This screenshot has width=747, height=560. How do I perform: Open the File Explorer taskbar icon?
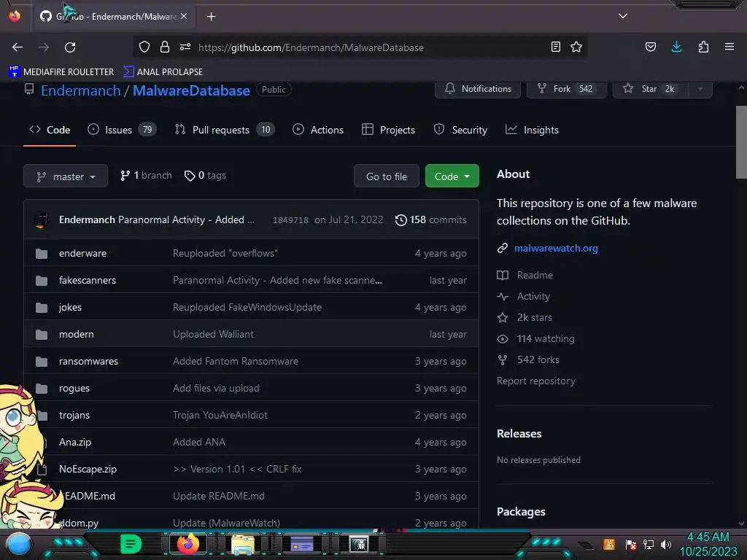[242, 544]
